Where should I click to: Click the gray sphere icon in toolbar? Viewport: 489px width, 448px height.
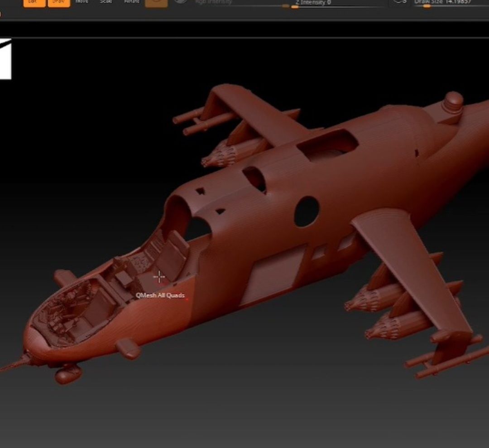tap(181, 2)
